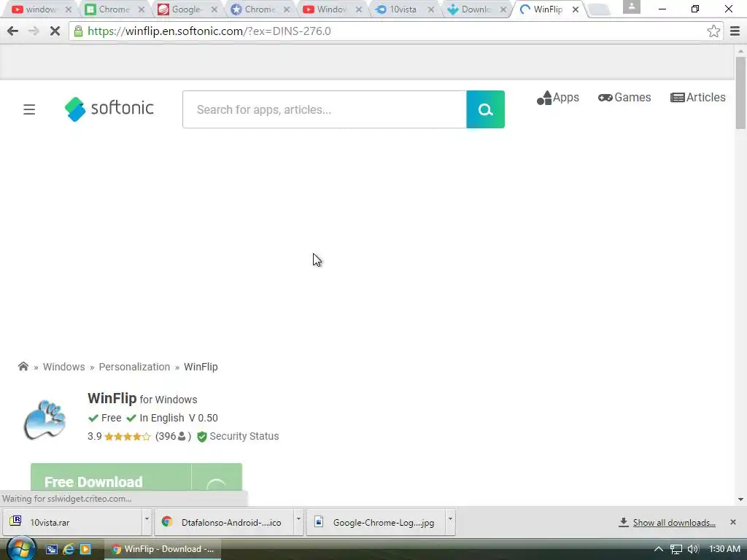Click the WinFlip Chrome taskbar button
Image resolution: width=747 pixels, height=560 pixels.
[163, 549]
